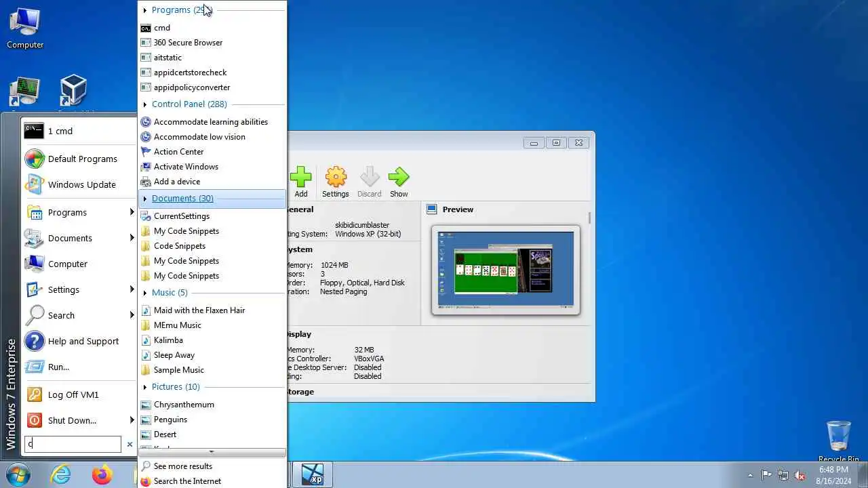
Task: Click Add button in VirtualBox toolbar
Action: pyautogui.click(x=300, y=182)
